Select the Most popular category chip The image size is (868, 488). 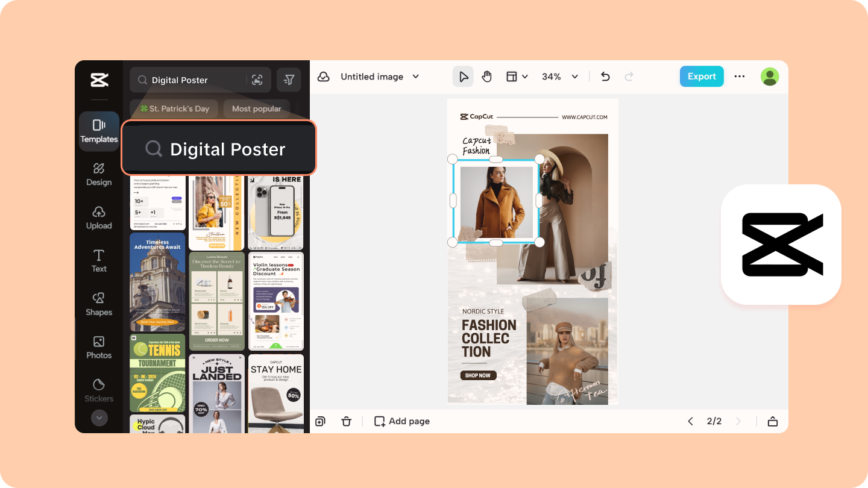click(256, 108)
